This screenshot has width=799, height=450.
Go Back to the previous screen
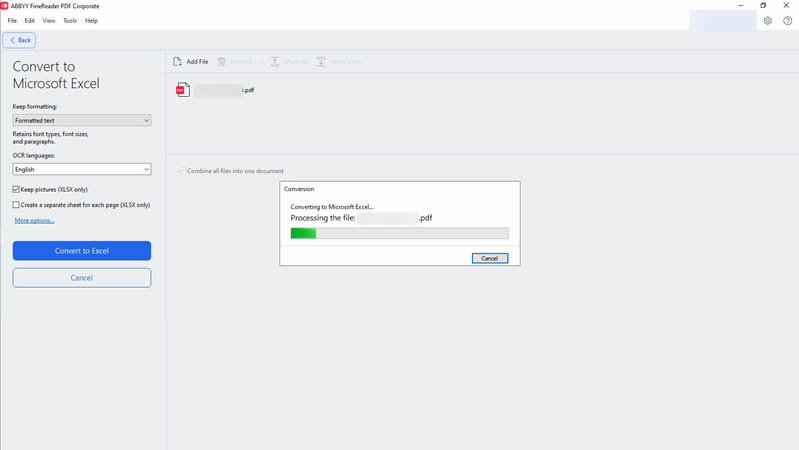(19, 40)
